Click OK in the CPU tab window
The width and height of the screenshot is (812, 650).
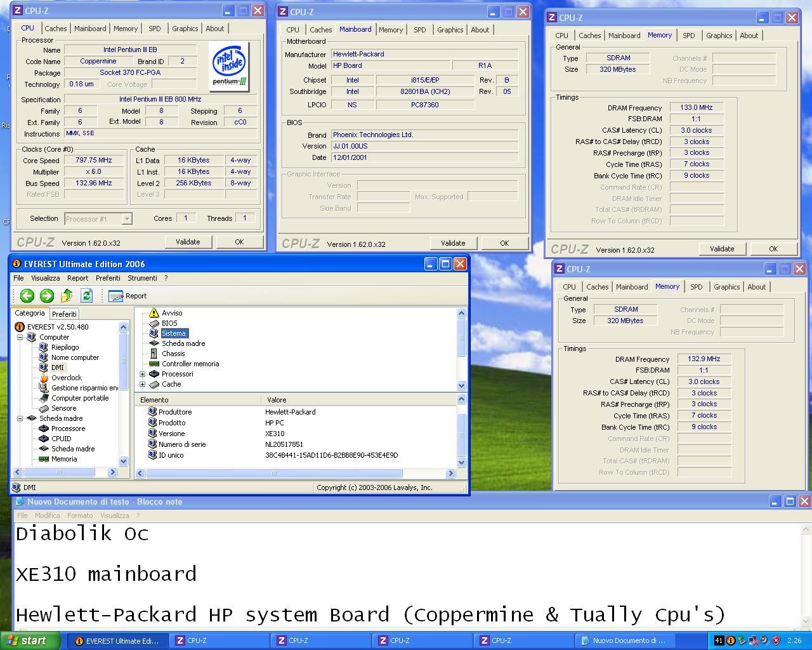tap(239, 242)
